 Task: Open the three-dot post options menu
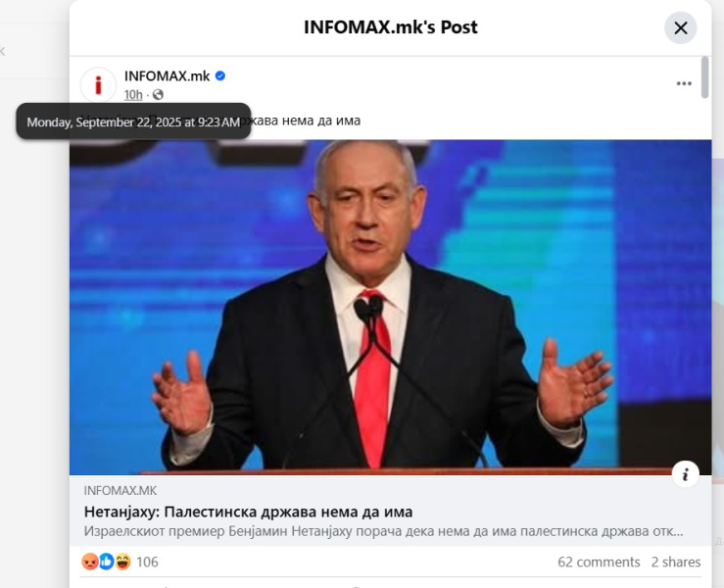684,83
